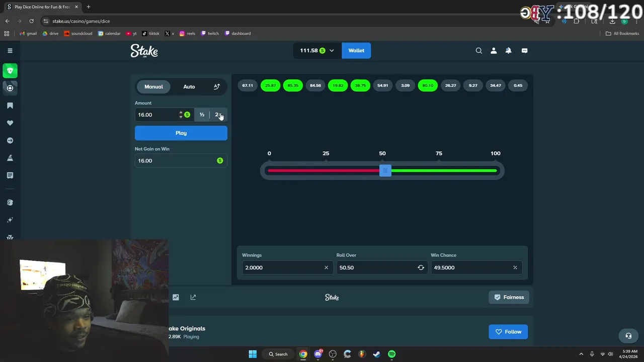Open Steam from the taskbar

pyautogui.click(x=377, y=354)
